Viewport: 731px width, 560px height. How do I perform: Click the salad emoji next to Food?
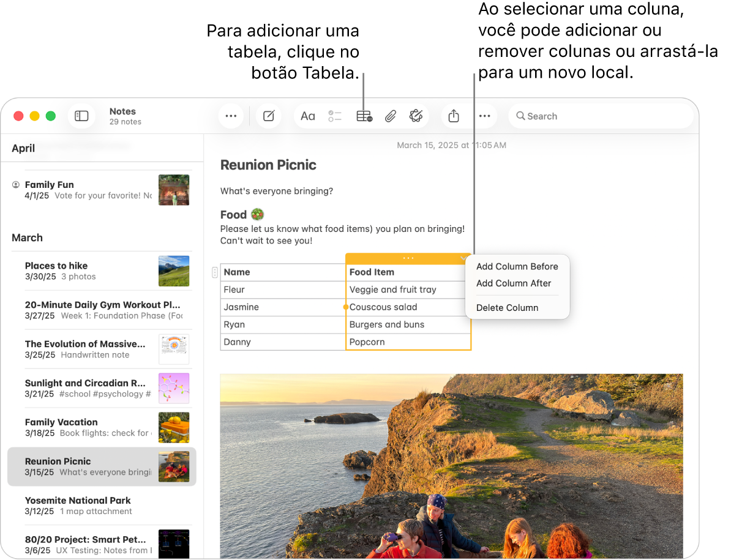tap(257, 214)
